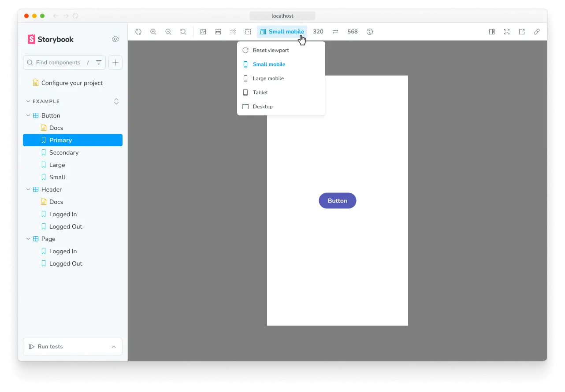Open the Small mobile viewport dropdown

[x=282, y=31]
